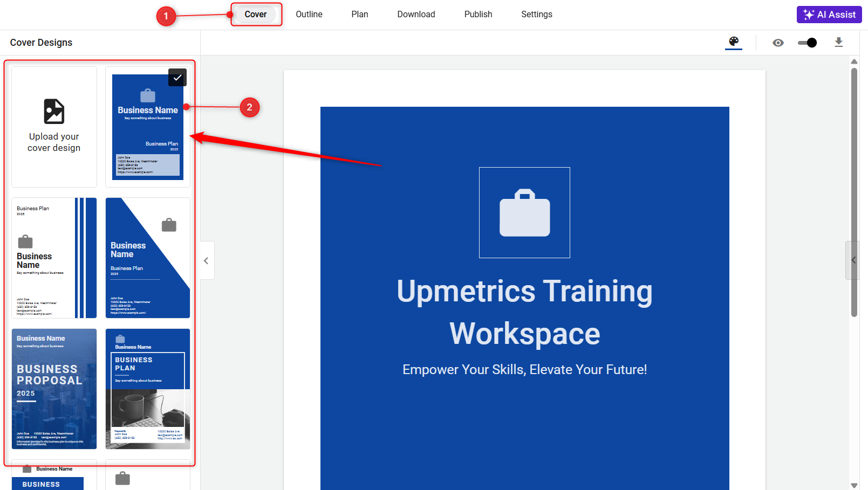
Task: Open the Plan tab
Action: [360, 15]
